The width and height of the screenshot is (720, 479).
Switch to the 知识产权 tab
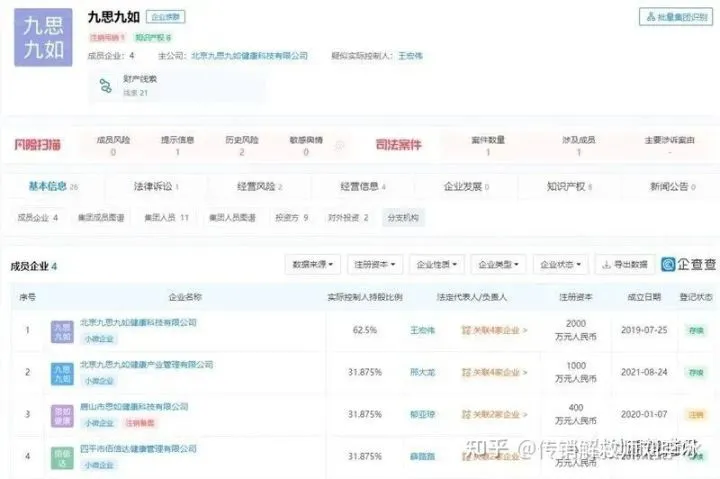pos(569,186)
